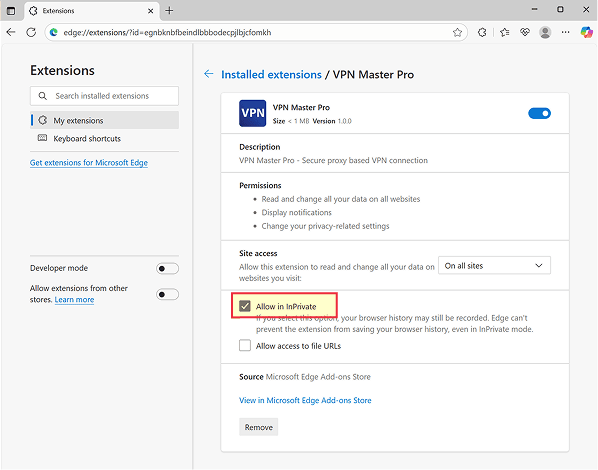Open the tab actions menu icon

point(11,11)
